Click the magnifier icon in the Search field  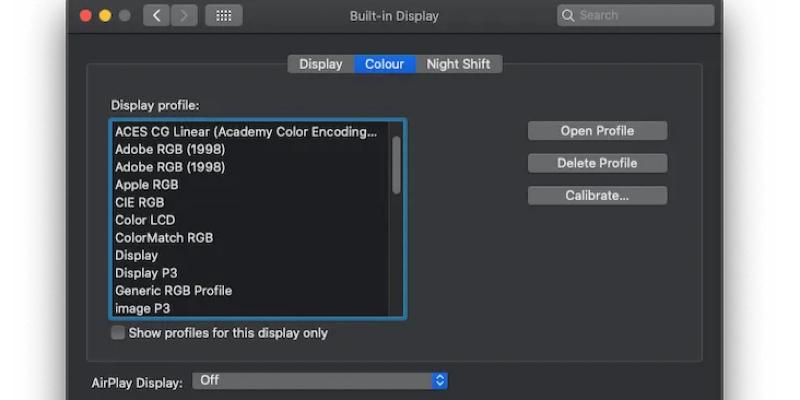(568, 15)
